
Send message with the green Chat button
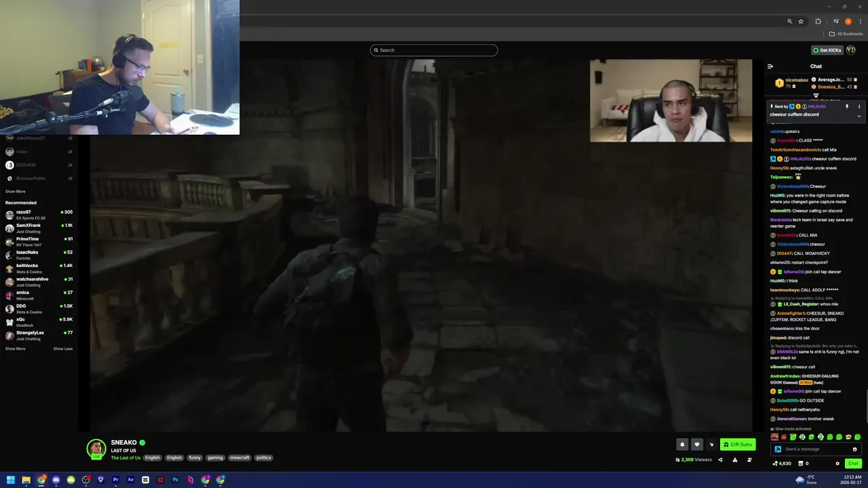(853, 464)
